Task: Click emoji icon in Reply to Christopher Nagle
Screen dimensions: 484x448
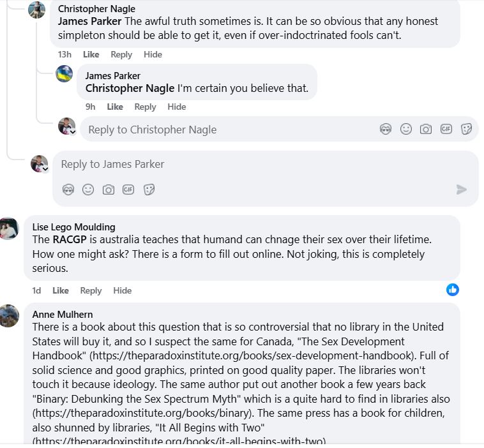Action: pos(405,129)
